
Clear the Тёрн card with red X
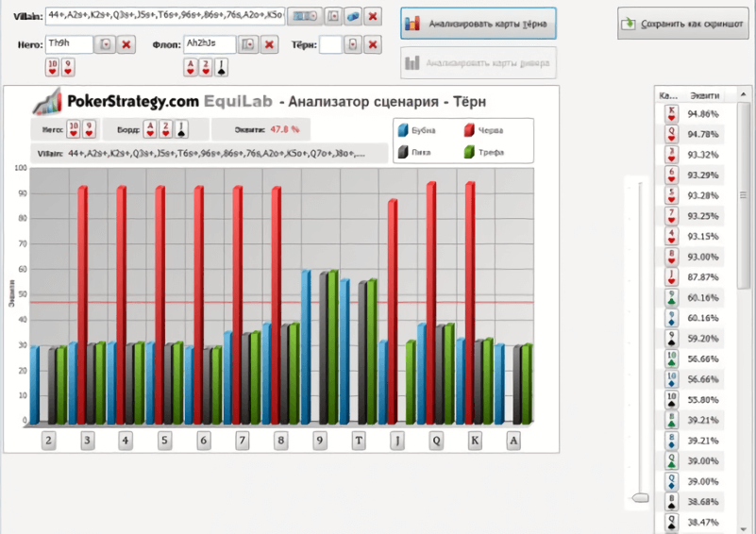[x=373, y=45]
